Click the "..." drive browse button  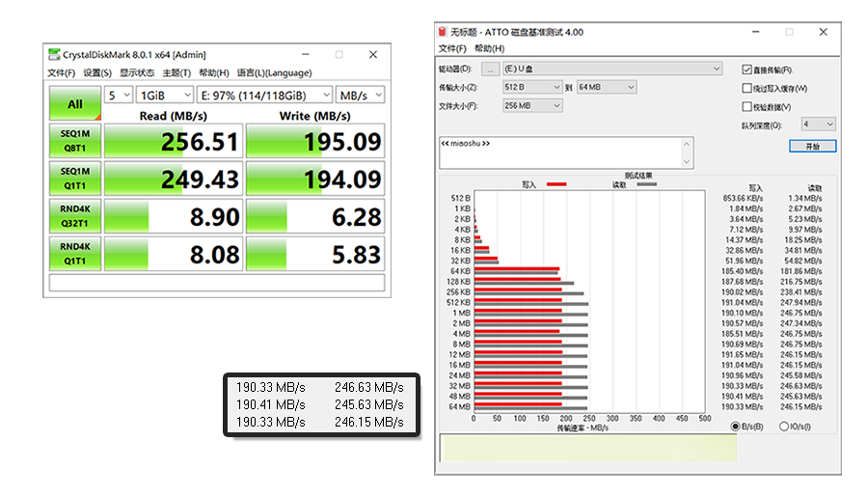pos(491,69)
